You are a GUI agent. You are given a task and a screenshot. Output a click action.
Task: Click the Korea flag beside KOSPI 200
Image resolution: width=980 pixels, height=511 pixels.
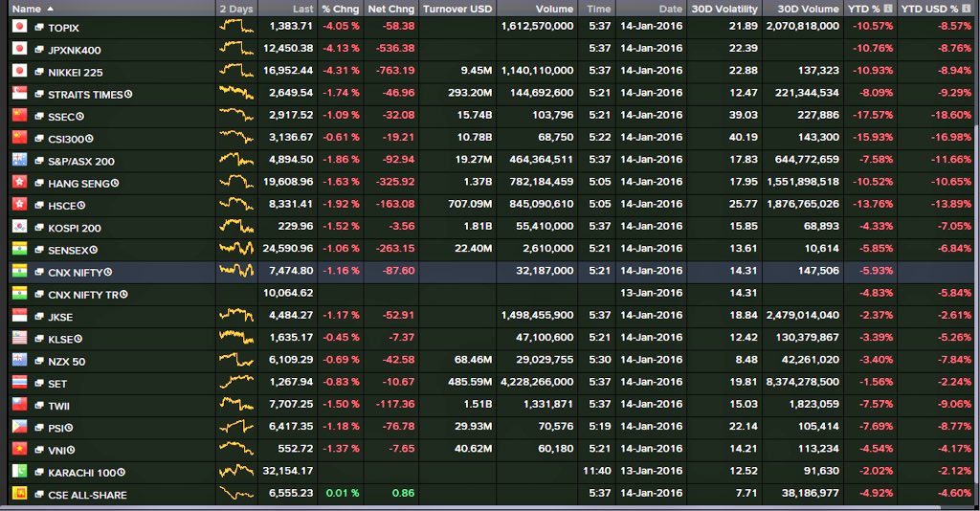19,226
